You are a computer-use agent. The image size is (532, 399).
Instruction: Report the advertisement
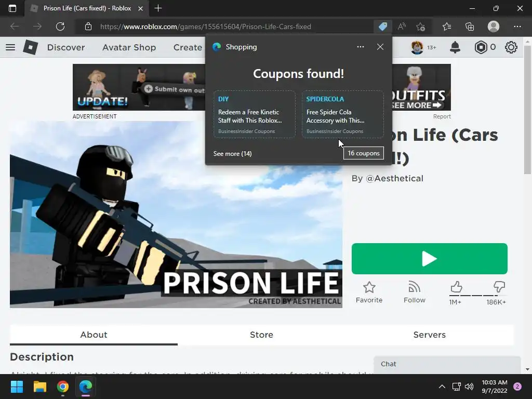(x=442, y=116)
